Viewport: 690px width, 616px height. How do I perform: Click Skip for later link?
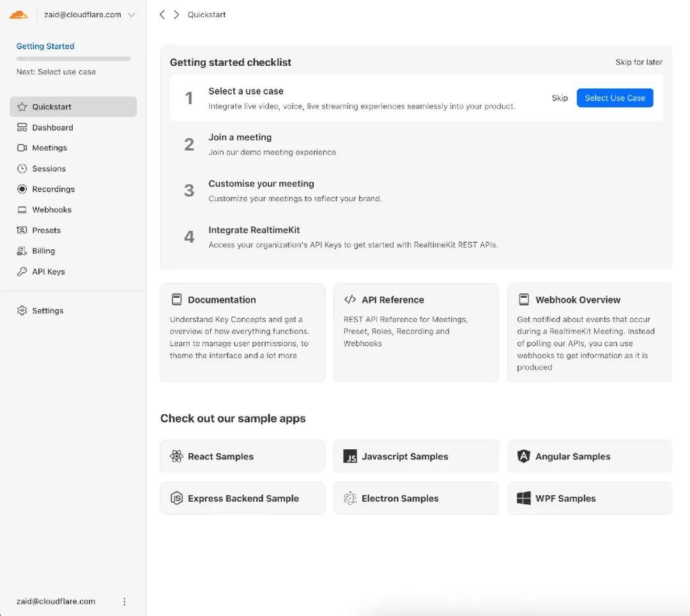point(639,62)
